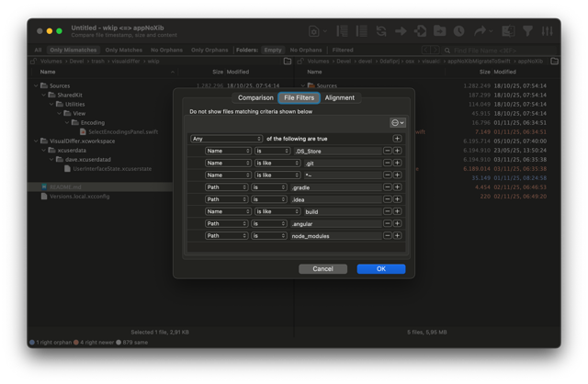
Task: Collapse the SharedKit folder
Action: point(44,95)
